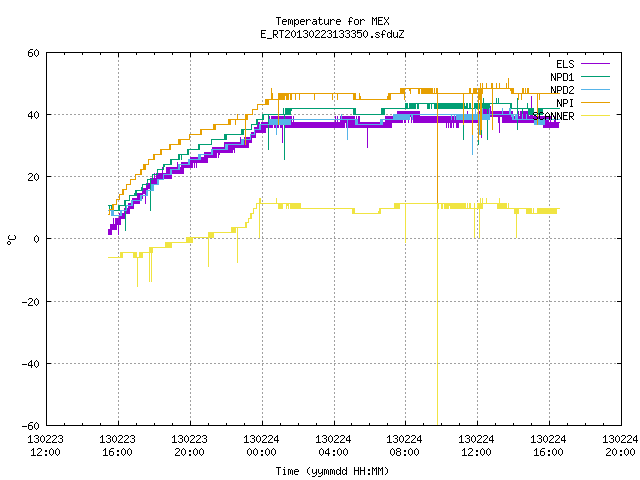Click the yellow SCANNER legend line sample
Viewport: 640px width, 480px height.
click(x=595, y=116)
